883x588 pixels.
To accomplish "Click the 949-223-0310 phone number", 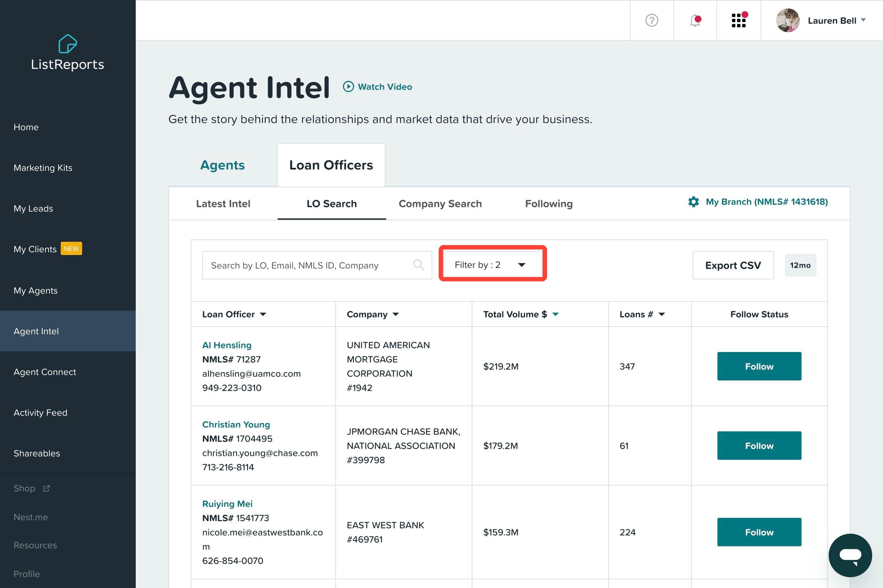I will (232, 388).
